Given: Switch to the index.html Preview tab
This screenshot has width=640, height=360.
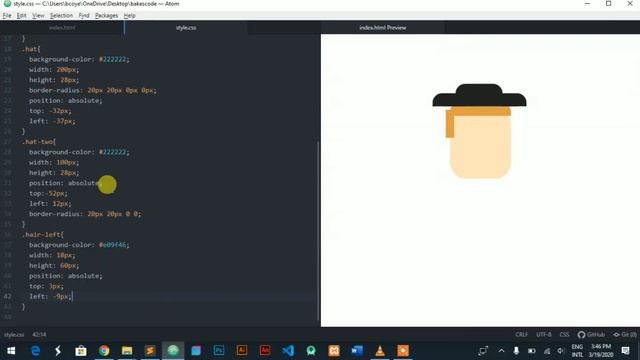Looking at the screenshot, I should point(382,28).
